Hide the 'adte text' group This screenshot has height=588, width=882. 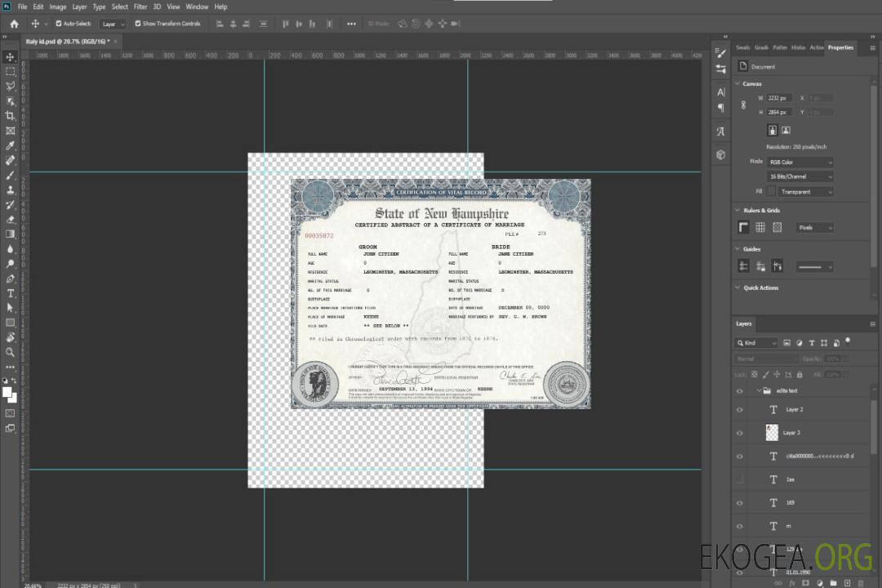click(740, 391)
